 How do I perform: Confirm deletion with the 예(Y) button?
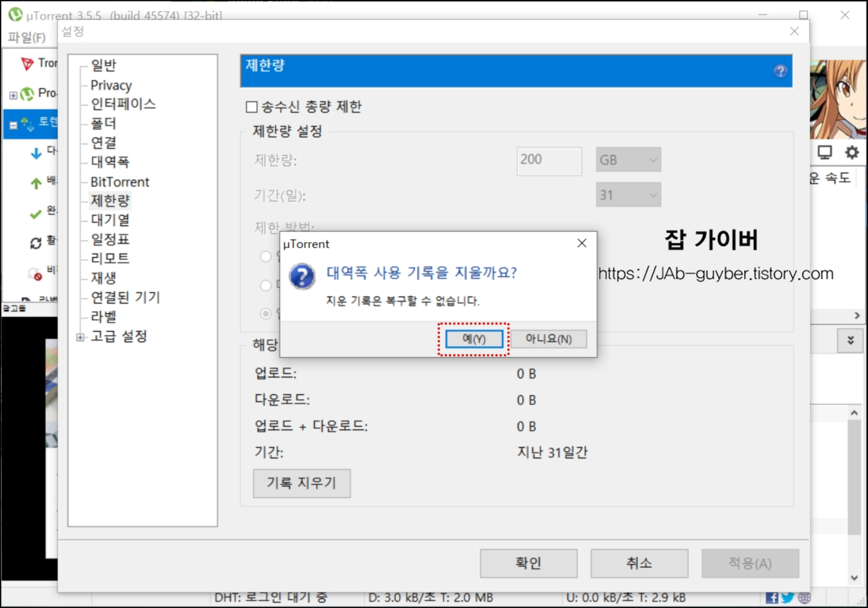coord(474,339)
